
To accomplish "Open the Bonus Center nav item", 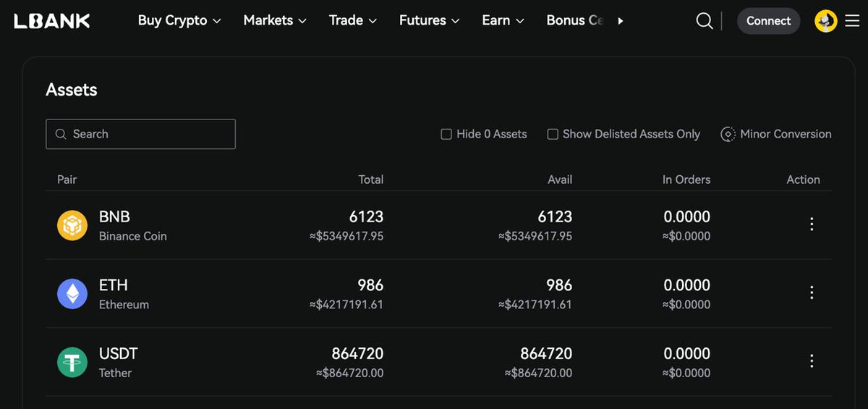I will click(x=575, y=20).
